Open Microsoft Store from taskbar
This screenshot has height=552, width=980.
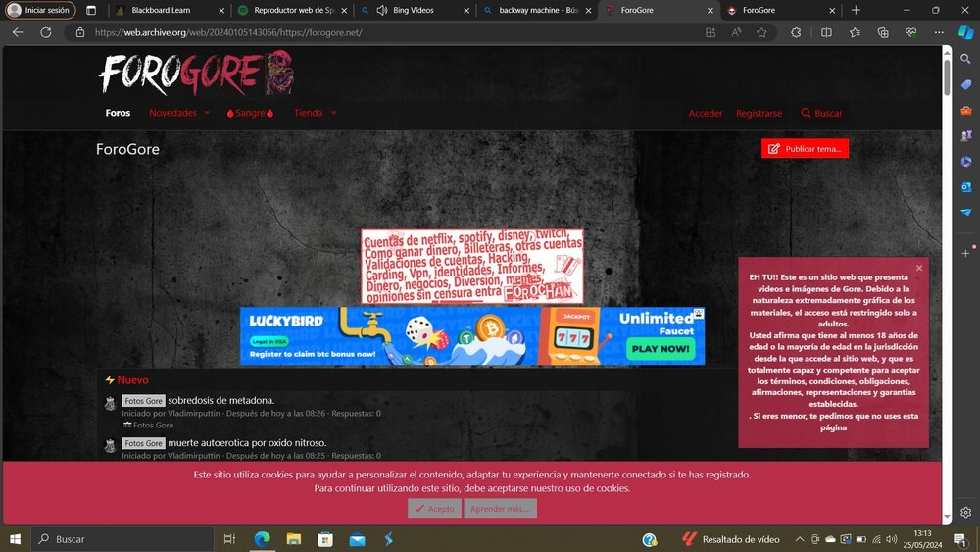(325, 539)
